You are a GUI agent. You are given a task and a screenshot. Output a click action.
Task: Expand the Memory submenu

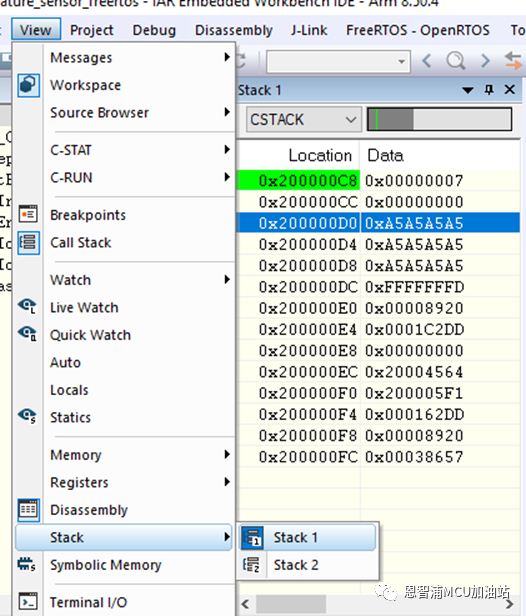point(227,454)
